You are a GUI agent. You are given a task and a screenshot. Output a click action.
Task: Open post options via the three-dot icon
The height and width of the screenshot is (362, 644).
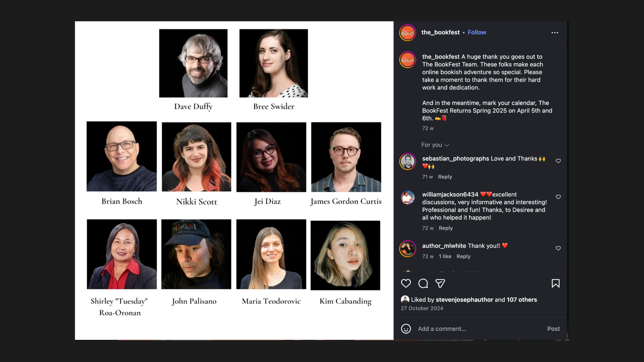tap(555, 33)
